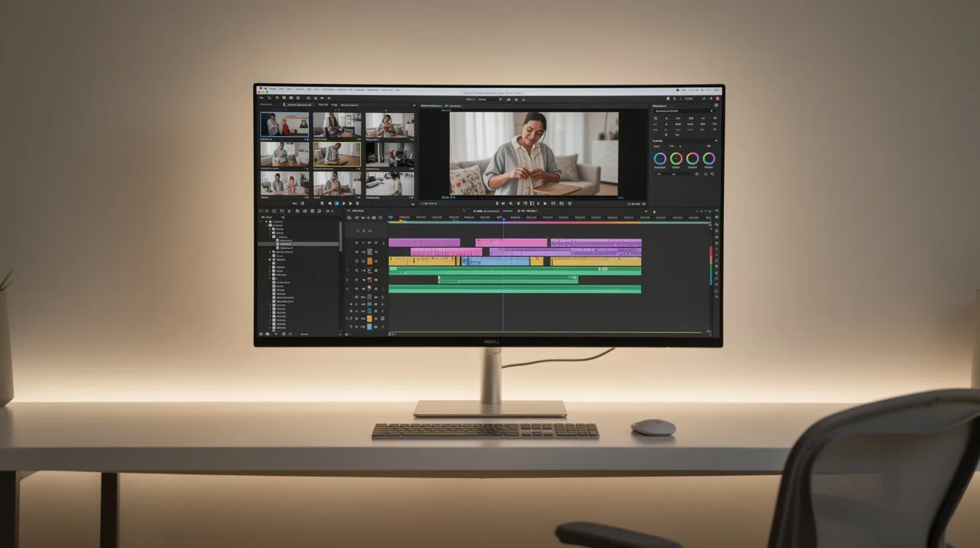Select the bottom-right bin thumbnail of person crouching on floor
This screenshot has height=548, width=980.
390,184
